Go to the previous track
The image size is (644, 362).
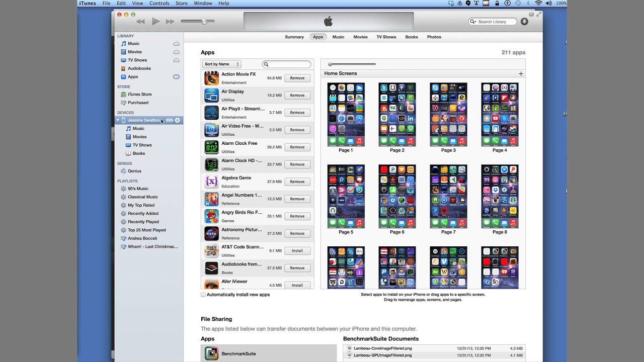click(140, 22)
